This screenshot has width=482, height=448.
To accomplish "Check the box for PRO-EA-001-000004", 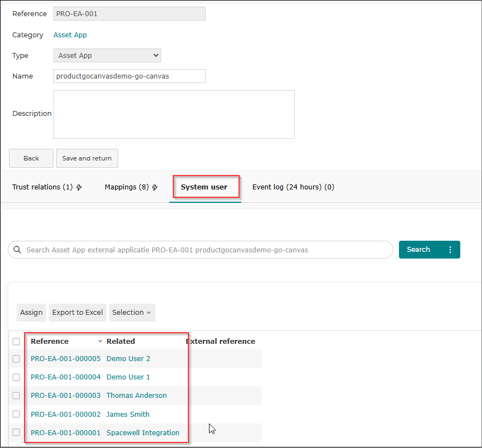I will tap(16, 377).
